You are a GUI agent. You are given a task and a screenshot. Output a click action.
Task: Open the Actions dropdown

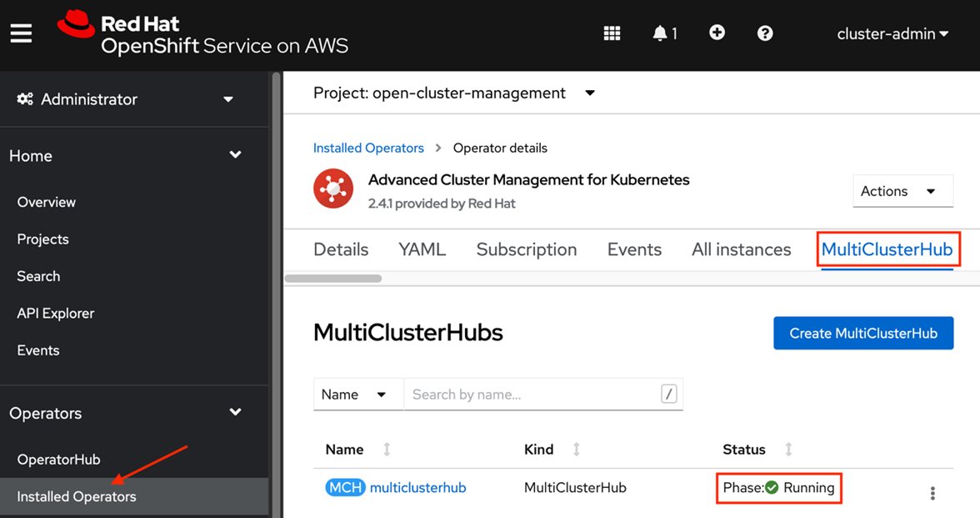coord(902,191)
